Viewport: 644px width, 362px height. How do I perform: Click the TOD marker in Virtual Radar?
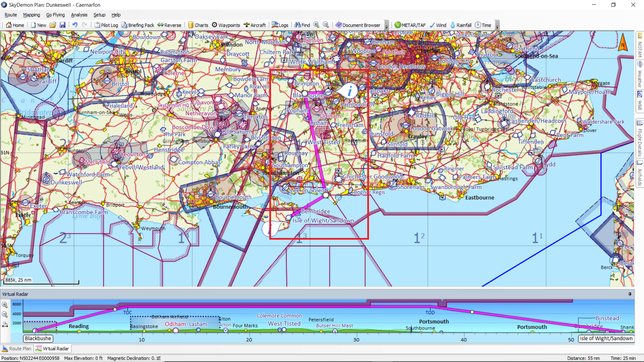[x=430, y=312]
